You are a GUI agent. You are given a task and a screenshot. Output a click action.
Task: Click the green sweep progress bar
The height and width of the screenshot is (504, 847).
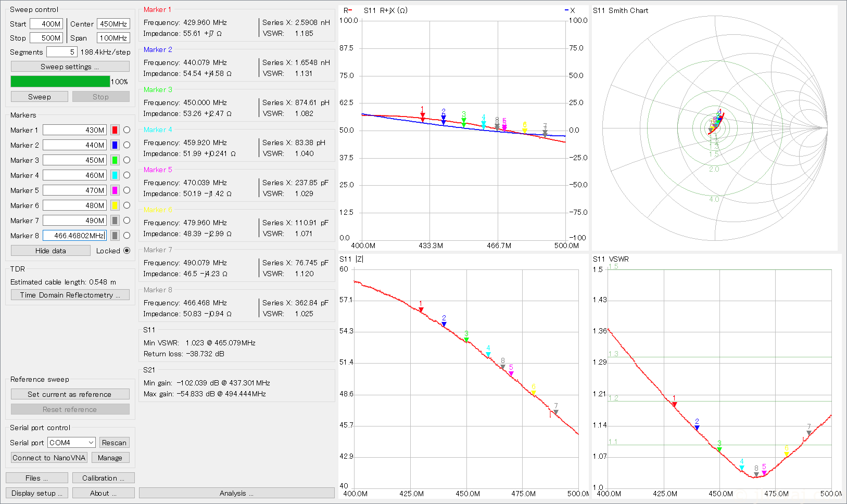[60, 82]
